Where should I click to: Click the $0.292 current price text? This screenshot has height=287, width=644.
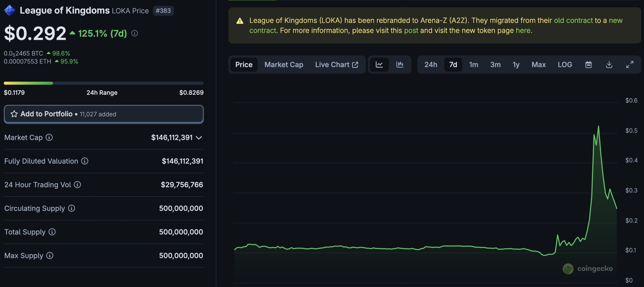pos(35,33)
